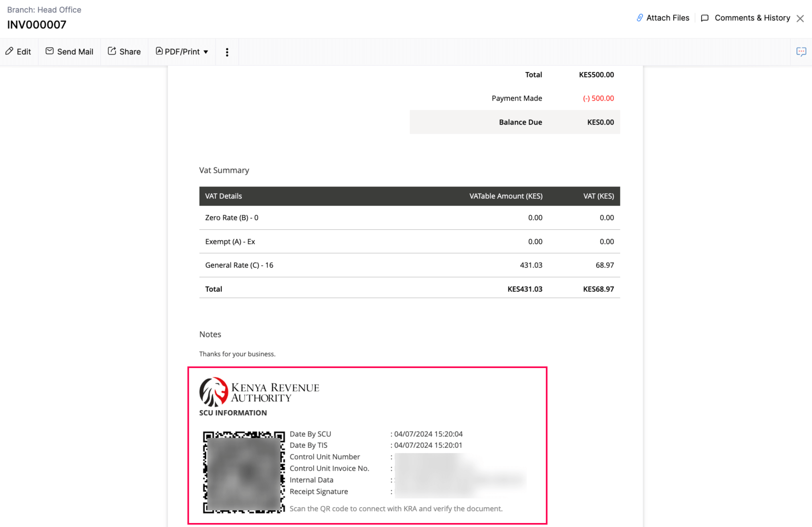This screenshot has height=527, width=812.
Task: Click the Attach Files link
Action: 667,18
